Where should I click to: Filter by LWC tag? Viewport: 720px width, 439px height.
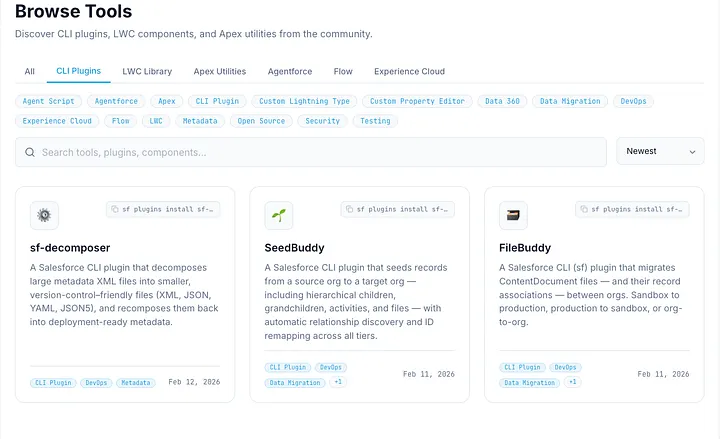(156, 121)
